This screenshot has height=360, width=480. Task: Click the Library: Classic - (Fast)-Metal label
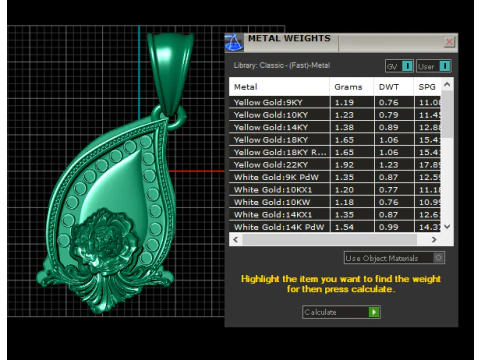[282, 65]
